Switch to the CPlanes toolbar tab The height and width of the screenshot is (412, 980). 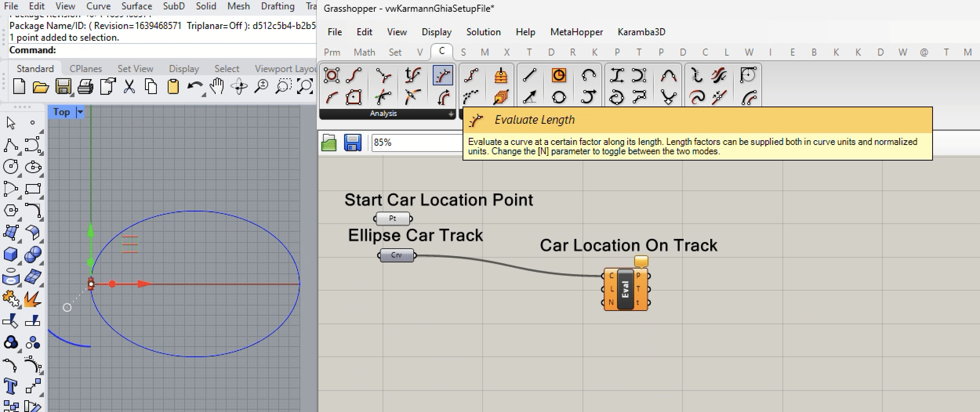[85, 69]
